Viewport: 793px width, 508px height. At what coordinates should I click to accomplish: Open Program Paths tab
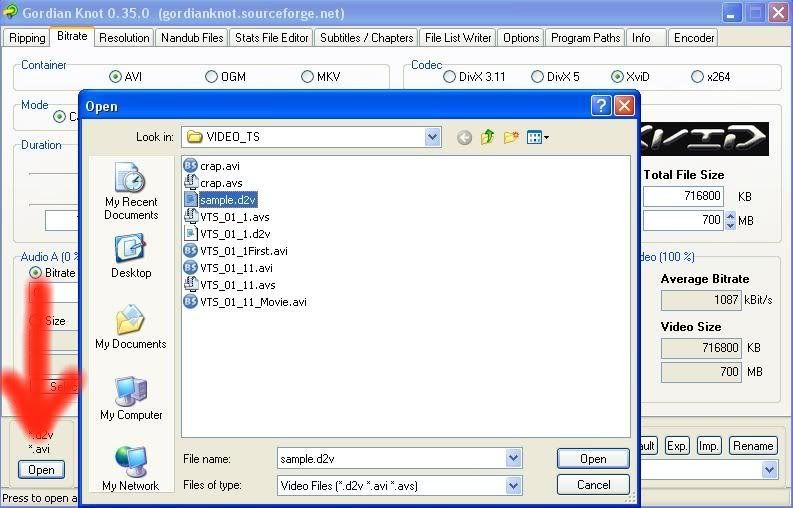585,38
